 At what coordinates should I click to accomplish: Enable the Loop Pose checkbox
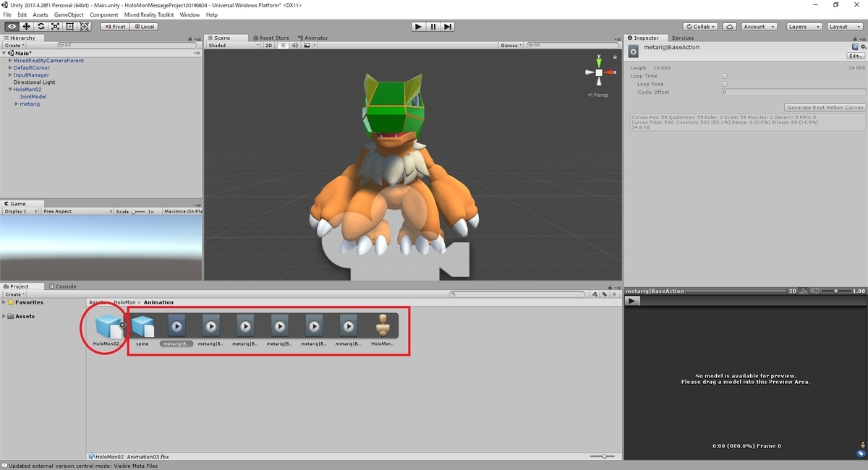724,84
